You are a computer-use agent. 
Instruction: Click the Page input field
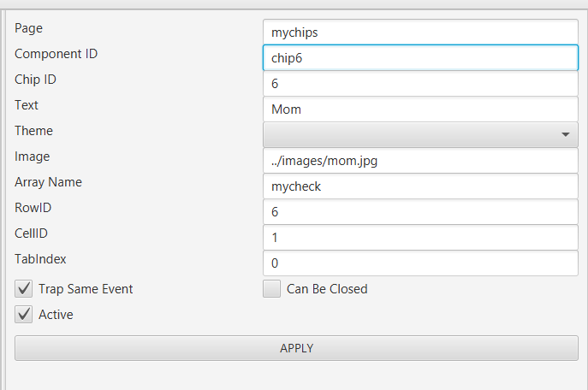[x=420, y=32]
